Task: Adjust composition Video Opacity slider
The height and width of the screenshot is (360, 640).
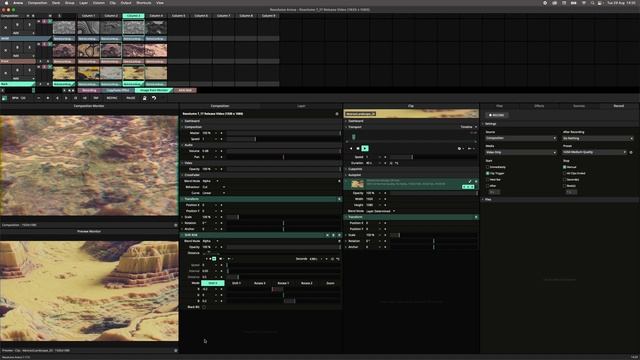Action: pyautogui.click(x=283, y=169)
